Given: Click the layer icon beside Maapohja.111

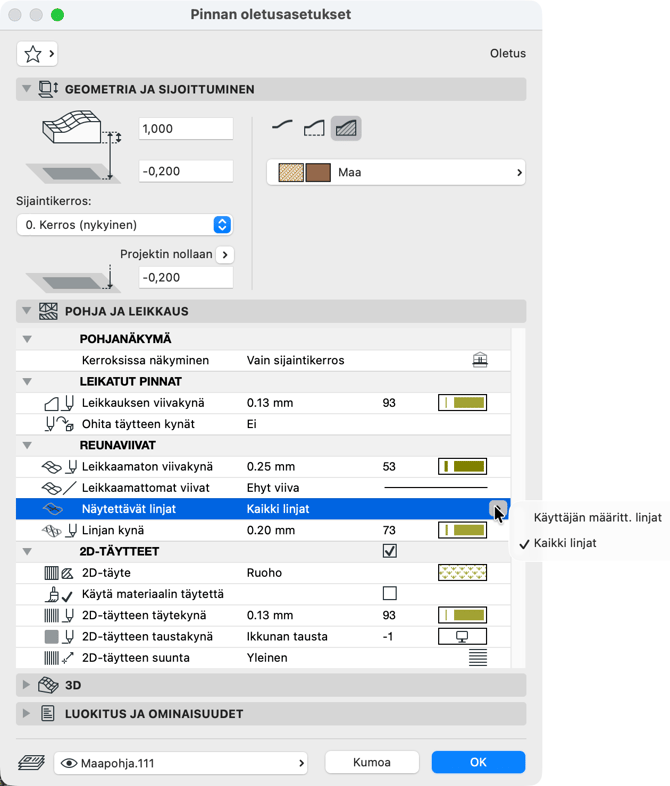Looking at the screenshot, I should click(x=31, y=763).
